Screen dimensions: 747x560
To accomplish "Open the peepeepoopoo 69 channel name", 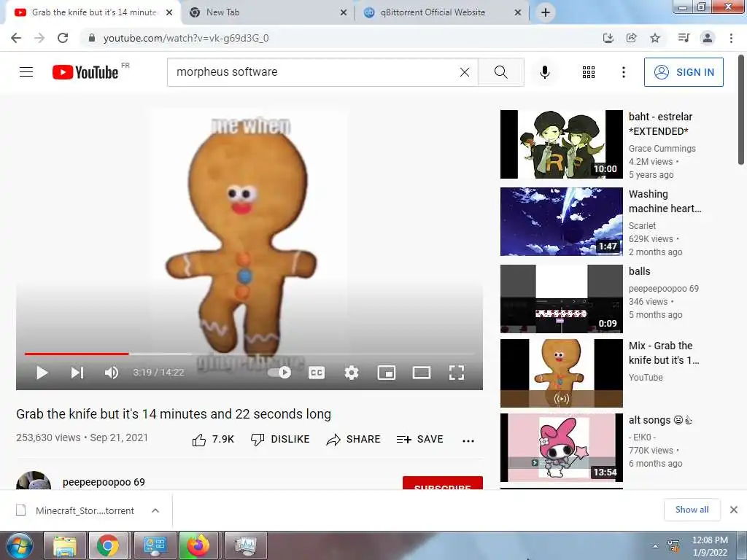I will tap(104, 482).
